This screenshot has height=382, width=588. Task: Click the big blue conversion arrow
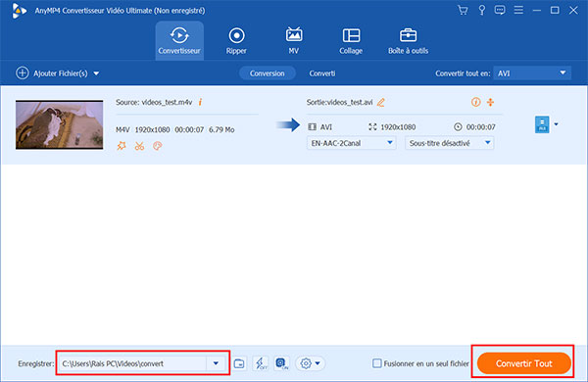coord(288,124)
